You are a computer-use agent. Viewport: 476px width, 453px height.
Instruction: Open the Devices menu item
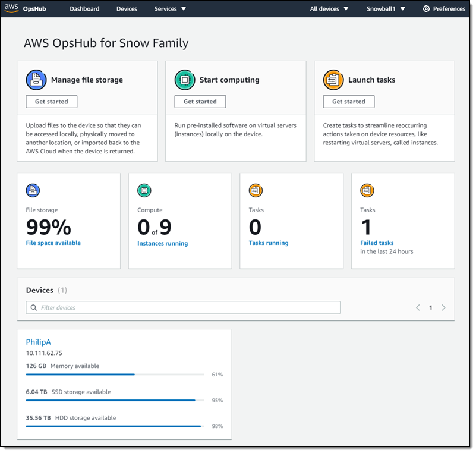pos(127,8)
